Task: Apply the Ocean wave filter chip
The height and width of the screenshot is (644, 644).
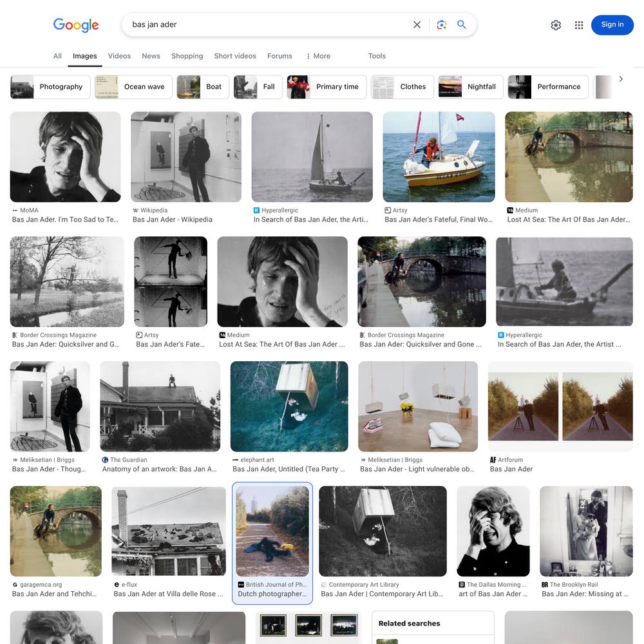Action: click(133, 87)
